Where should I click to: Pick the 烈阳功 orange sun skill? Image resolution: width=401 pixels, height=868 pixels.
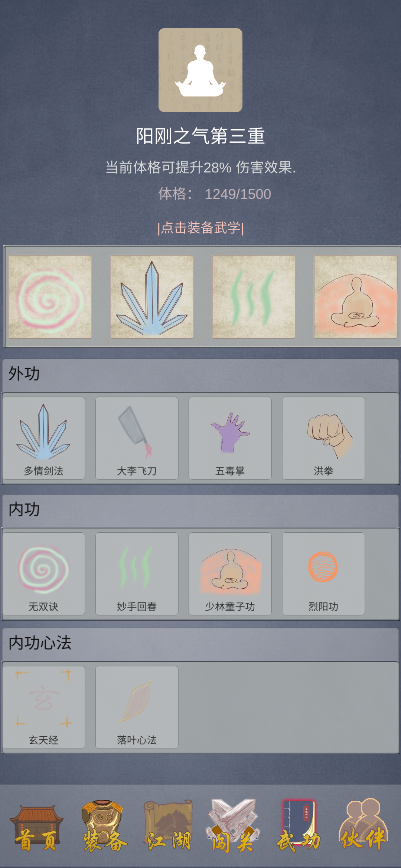click(x=323, y=574)
